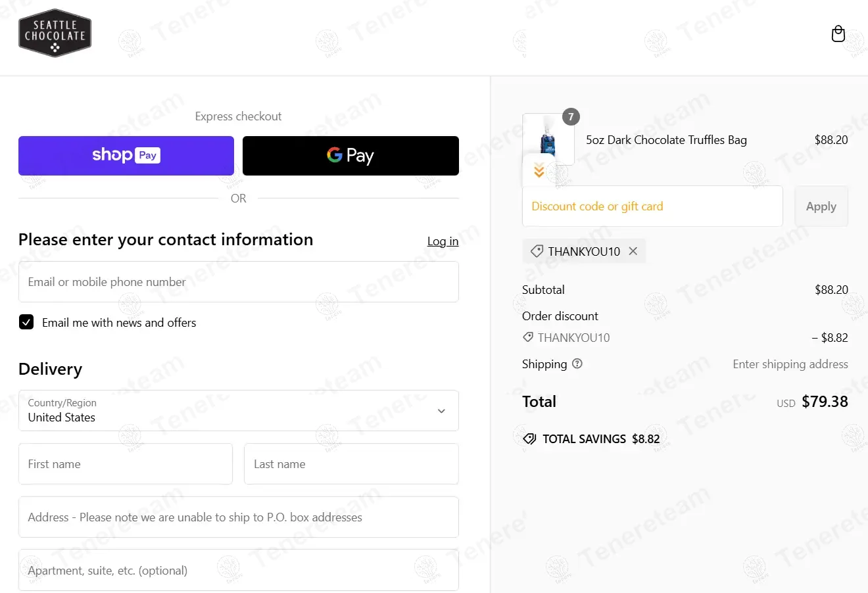Uncheck Email me with news and offers
Image resolution: width=868 pixels, height=593 pixels.
click(26, 322)
